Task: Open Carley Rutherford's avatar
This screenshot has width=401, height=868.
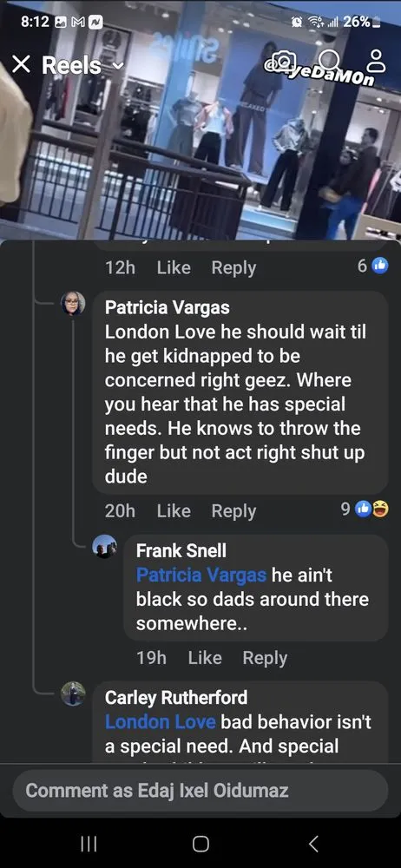Action: click(x=73, y=693)
